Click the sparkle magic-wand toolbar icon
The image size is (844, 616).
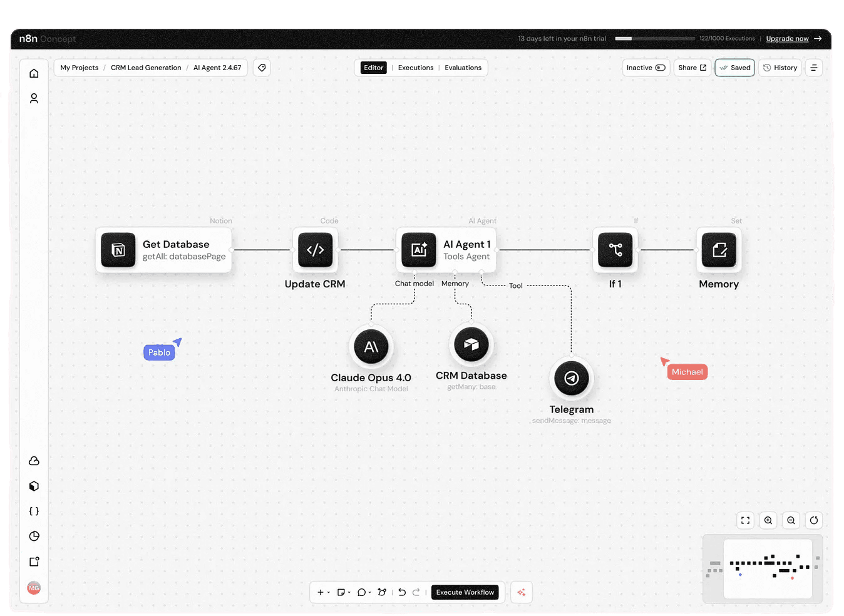(x=382, y=592)
